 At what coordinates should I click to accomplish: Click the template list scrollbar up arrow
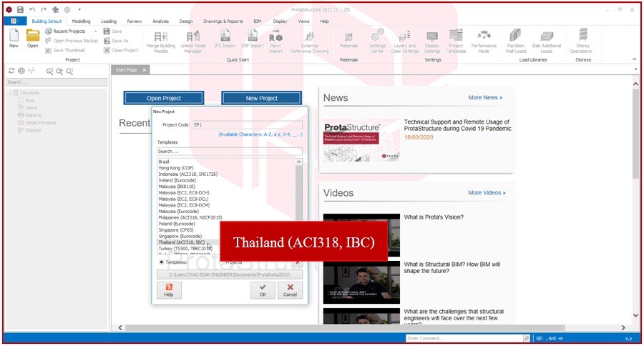pos(298,162)
